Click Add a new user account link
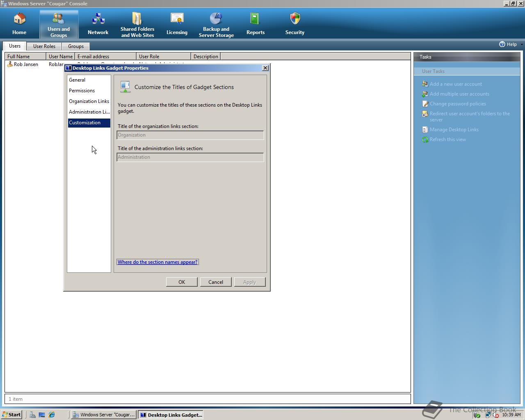The width and height of the screenshot is (525, 420). (456, 84)
